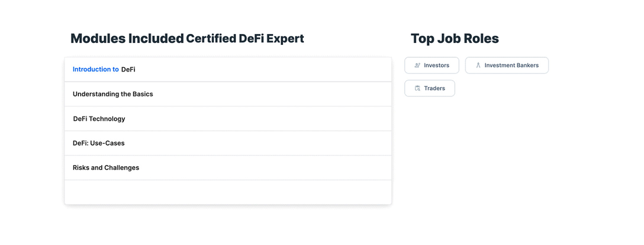Select the Investors job role button
The width and height of the screenshot is (644, 245).
[431, 65]
